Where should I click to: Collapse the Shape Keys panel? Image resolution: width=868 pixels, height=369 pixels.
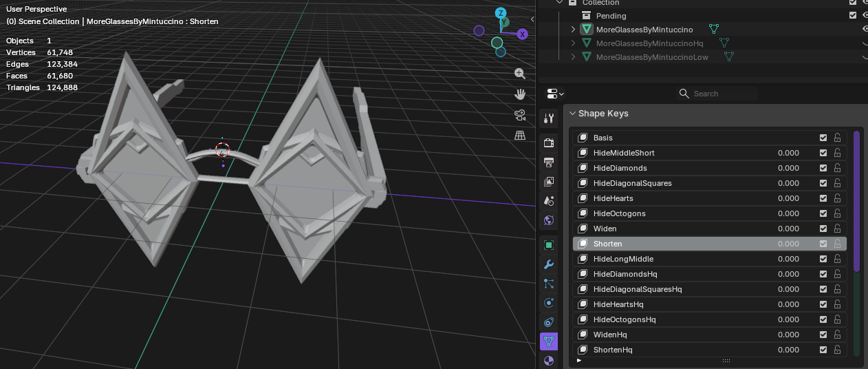pos(572,114)
